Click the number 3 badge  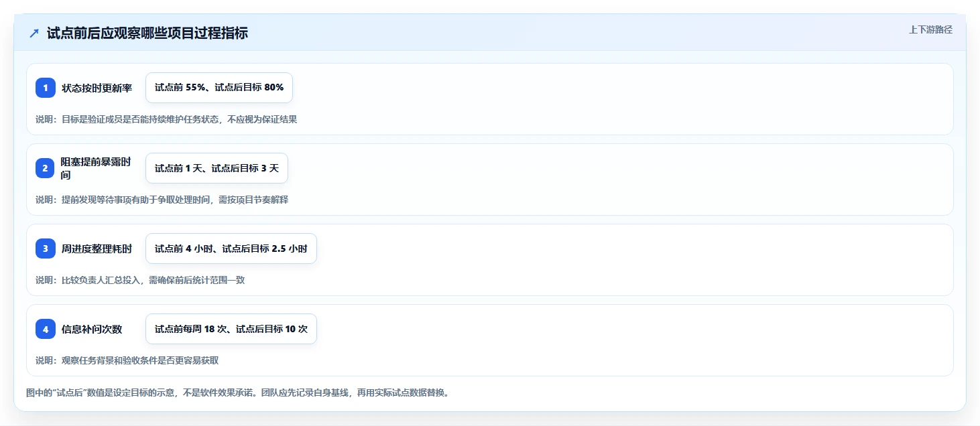tap(46, 248)
